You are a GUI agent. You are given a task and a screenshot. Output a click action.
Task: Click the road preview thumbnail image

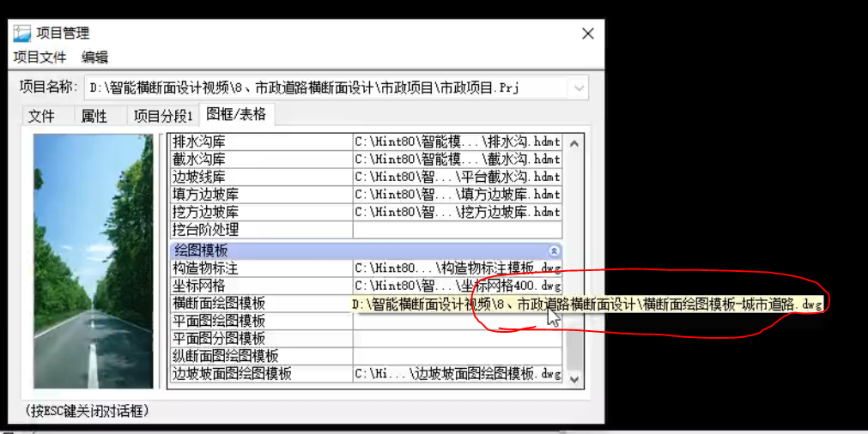(92, 261)
